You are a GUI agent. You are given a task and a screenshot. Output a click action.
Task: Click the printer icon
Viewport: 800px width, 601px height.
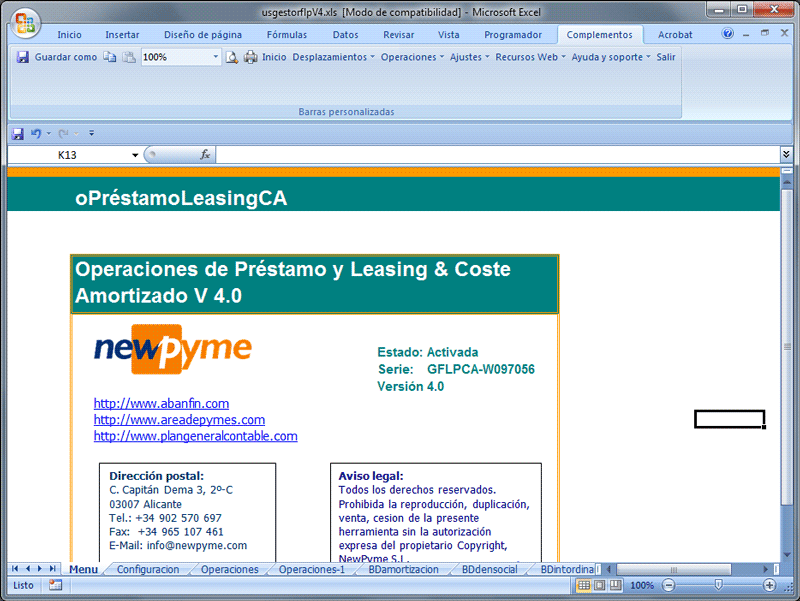[251, 57]
